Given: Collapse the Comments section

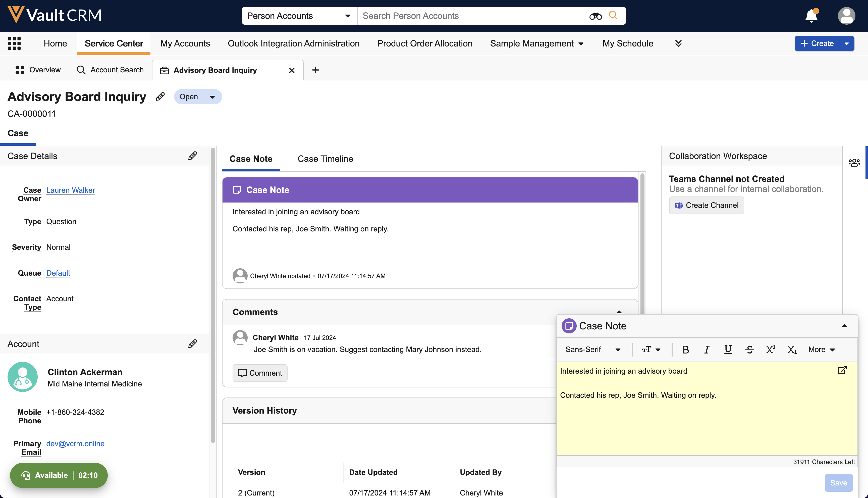Looking at the screenshot, I should click(619, 312).
